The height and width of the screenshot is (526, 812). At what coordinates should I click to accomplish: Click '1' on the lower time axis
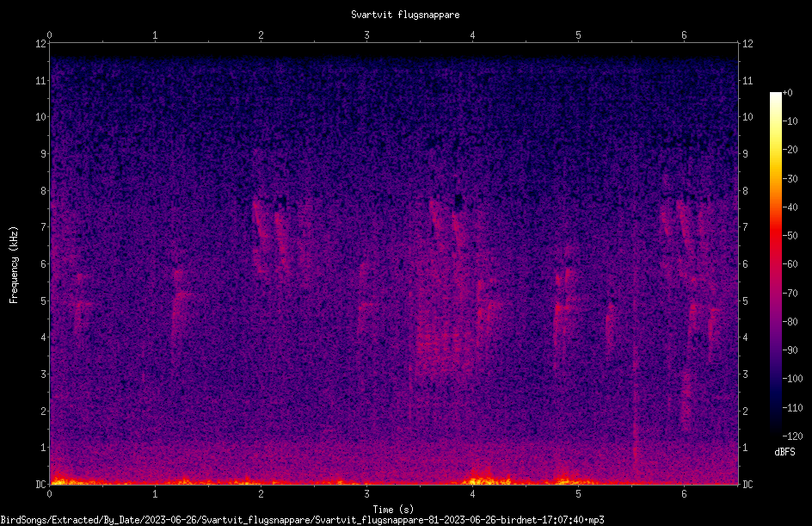(x=155, y=494)
